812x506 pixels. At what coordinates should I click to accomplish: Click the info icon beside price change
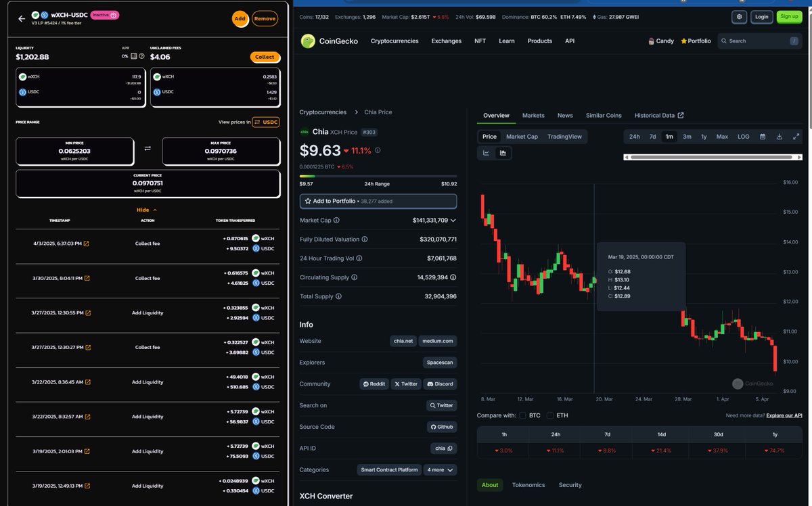coord(378,150)
